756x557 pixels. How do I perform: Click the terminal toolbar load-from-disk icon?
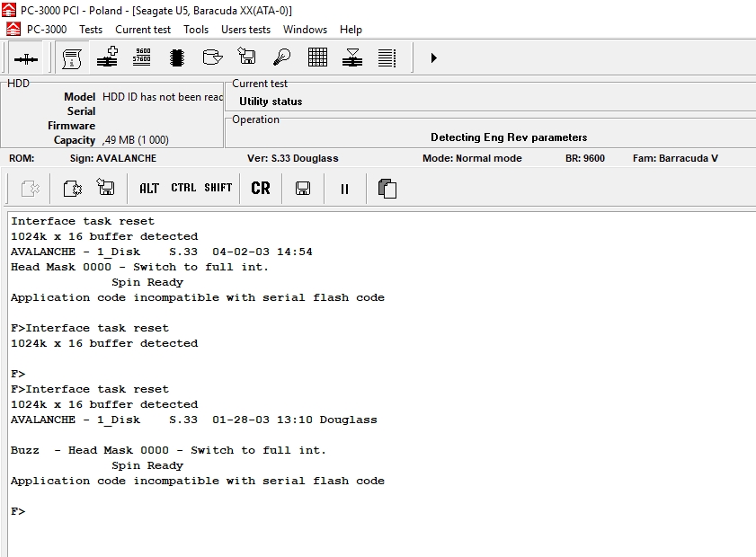[105, 187]
